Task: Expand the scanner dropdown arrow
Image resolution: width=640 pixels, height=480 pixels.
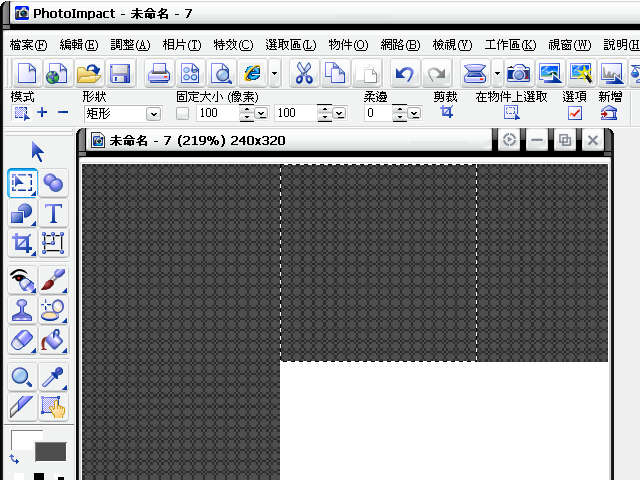Action: point(497,74)
